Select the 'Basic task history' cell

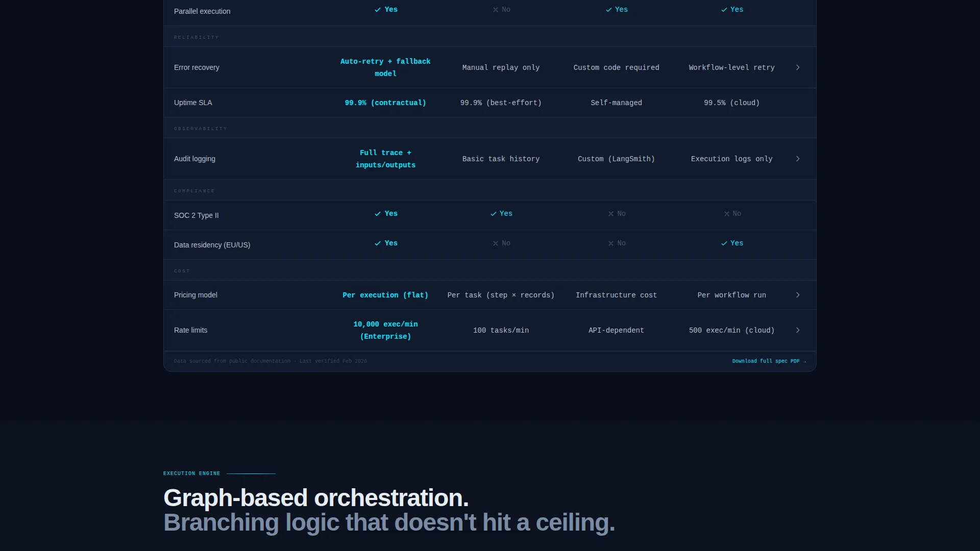coord(501,159)
